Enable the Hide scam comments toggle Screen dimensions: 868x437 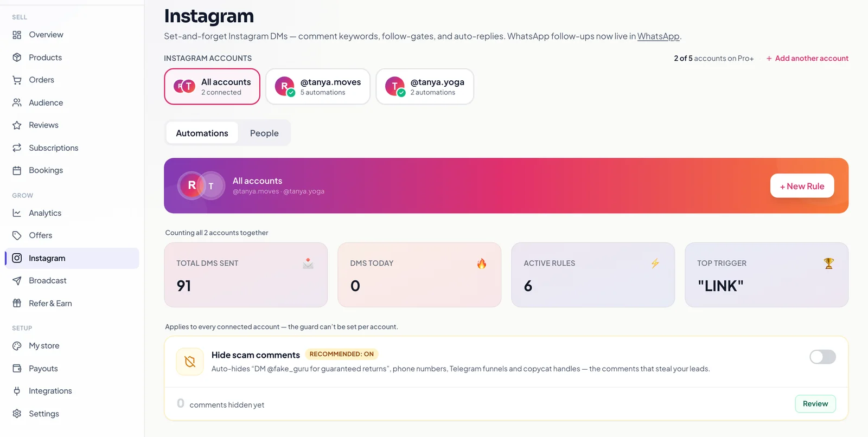[x=822, y=357]
